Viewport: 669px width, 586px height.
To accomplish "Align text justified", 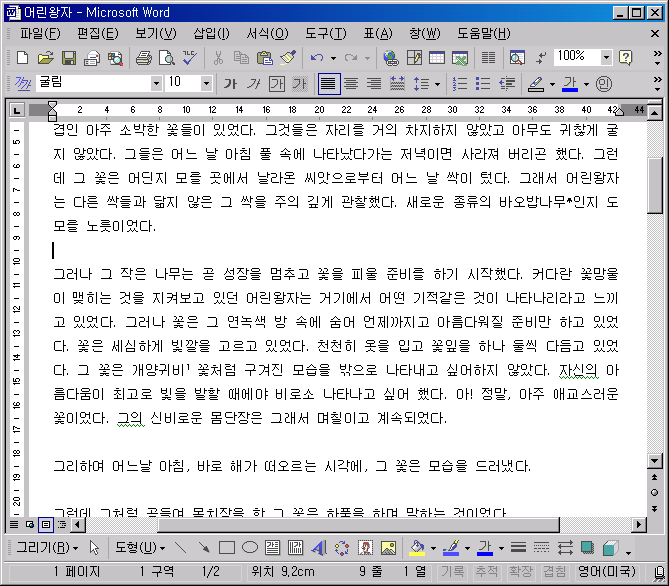I will (329, 84).
